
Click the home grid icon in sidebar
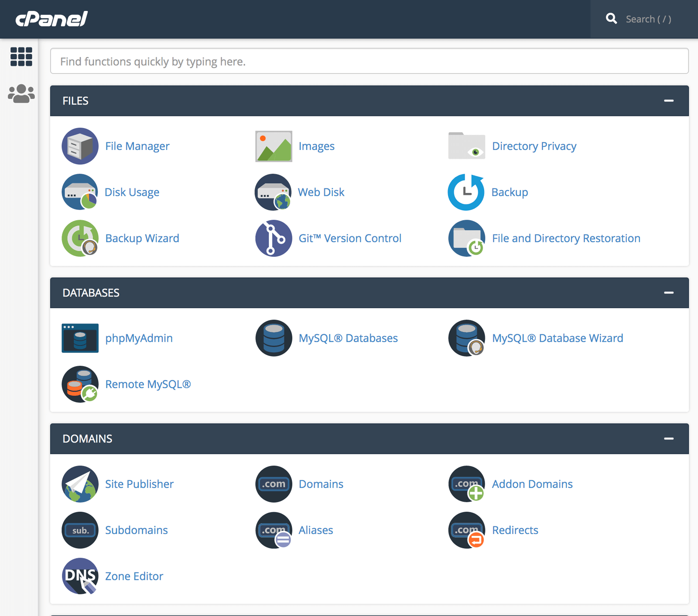point(21,57)
